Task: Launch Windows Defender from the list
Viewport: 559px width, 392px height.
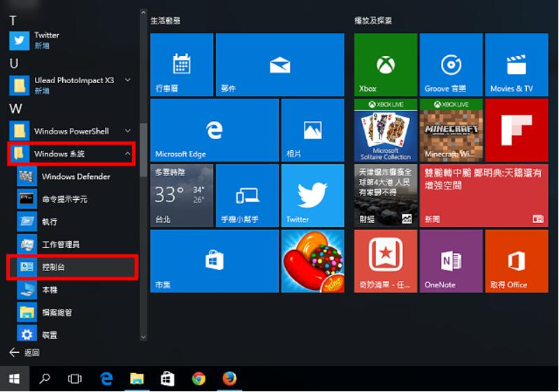Action: pos(75,176)
